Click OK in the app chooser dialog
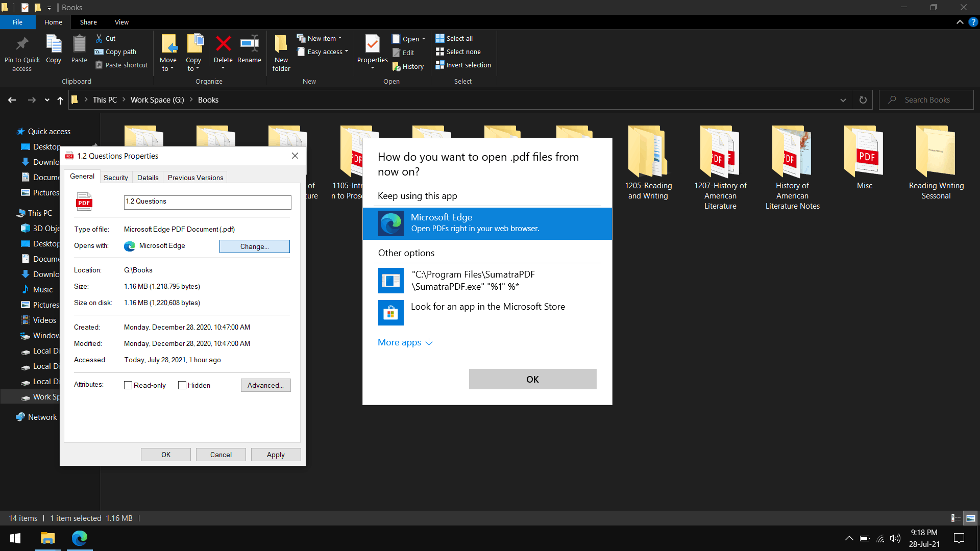Image resolution: width=980 pixels, height=551 pixels. 532,379
